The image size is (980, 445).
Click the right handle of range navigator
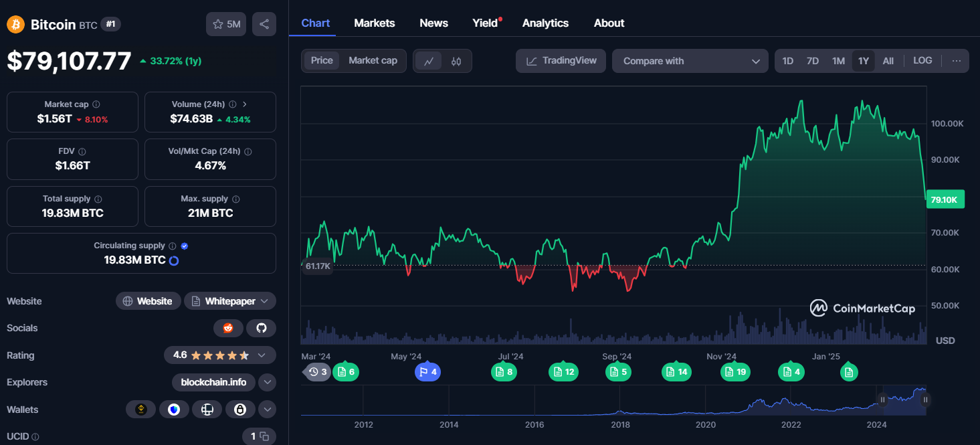point(925,399)
